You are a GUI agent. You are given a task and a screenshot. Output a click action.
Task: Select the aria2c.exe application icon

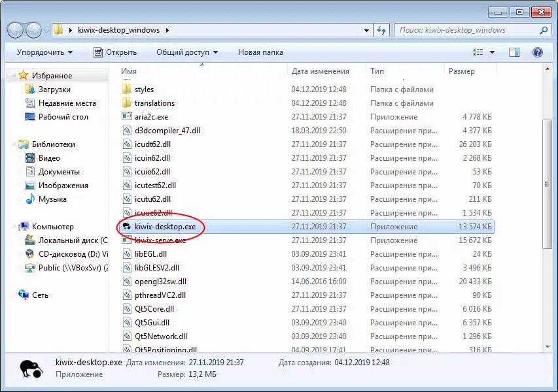pyautogui.click(x=127, y=116)
